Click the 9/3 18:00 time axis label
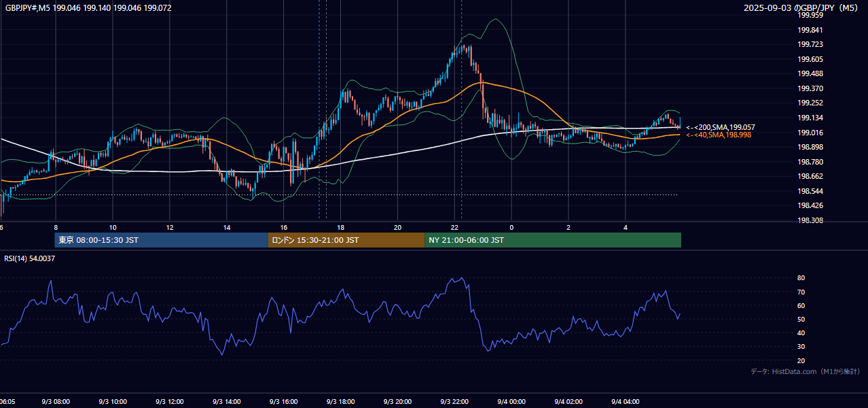This screenshot has height=408, width=868. (341, 402)
